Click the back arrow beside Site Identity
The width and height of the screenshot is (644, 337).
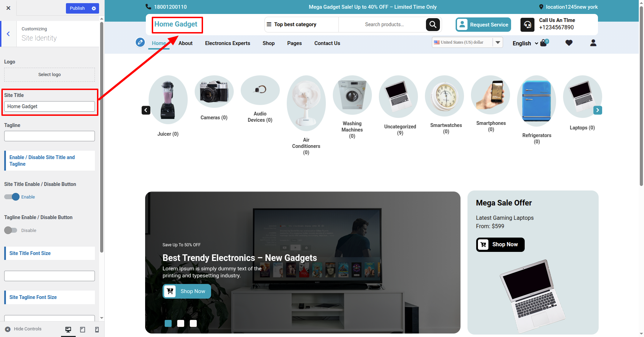pos(8,34)
